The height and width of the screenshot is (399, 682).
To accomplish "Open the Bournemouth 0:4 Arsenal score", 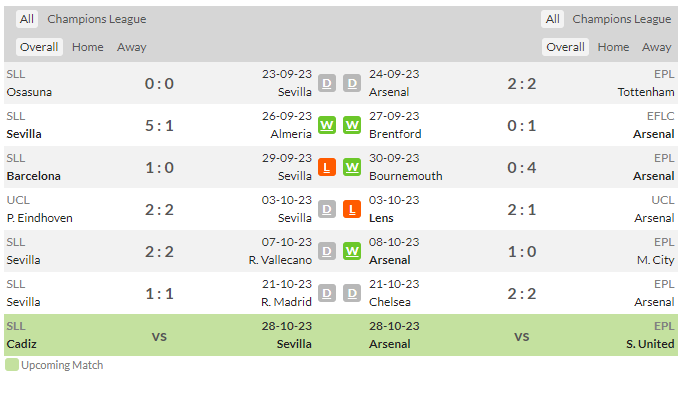I will (522, 168).
